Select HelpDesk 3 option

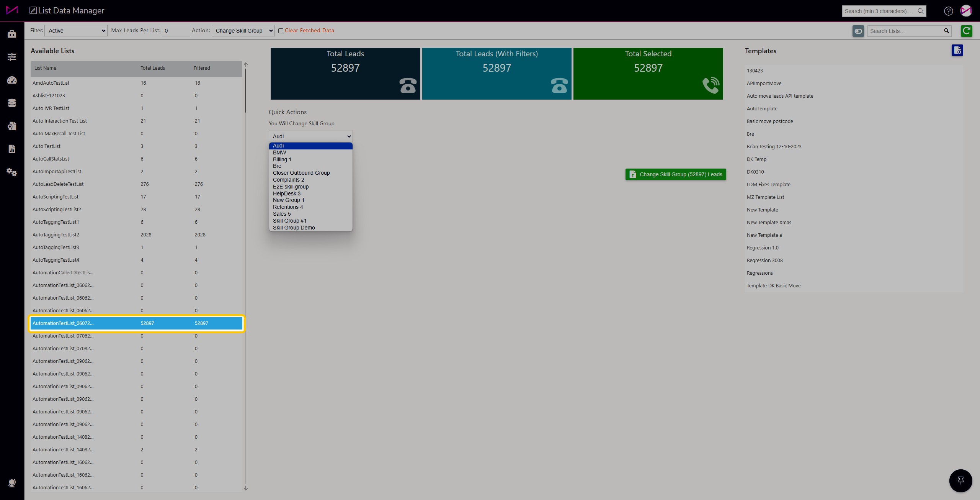tap(310, 193)
